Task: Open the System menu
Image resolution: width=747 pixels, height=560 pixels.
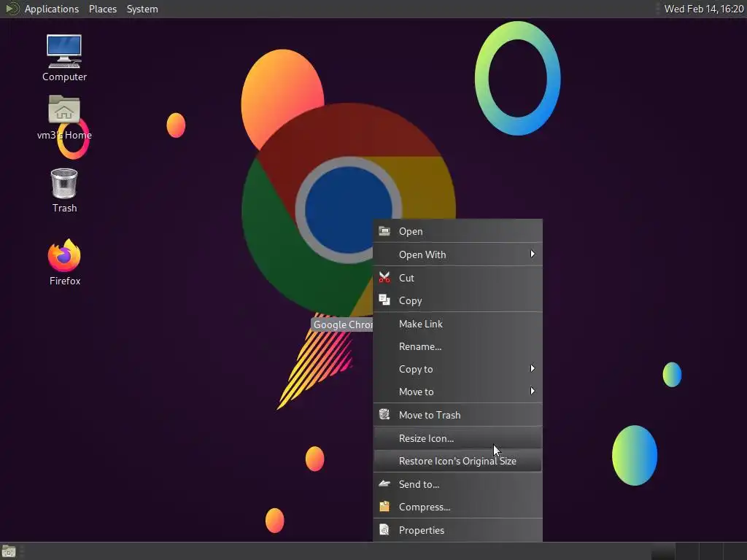Action: pyautogui.click(x=142, y=9)
